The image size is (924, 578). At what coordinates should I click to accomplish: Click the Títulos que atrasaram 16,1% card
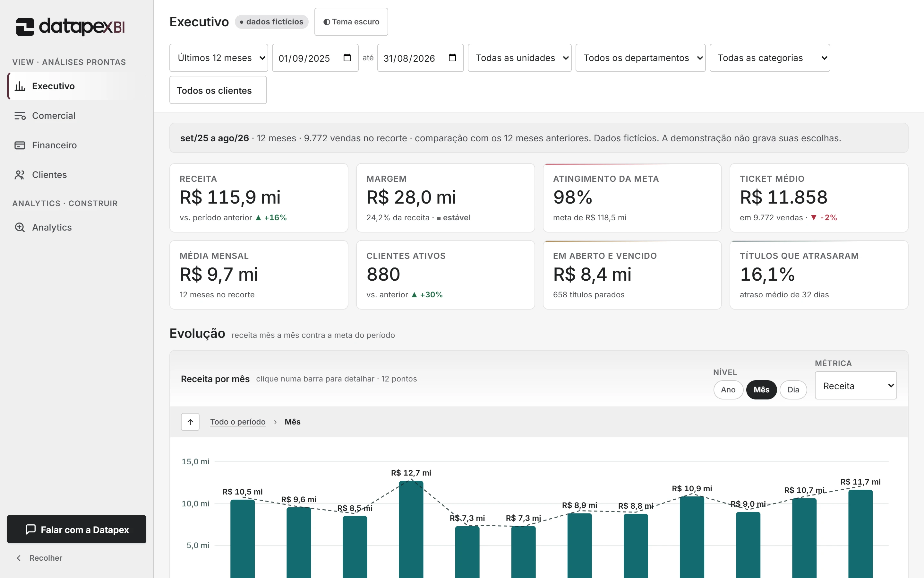[819, 275]
